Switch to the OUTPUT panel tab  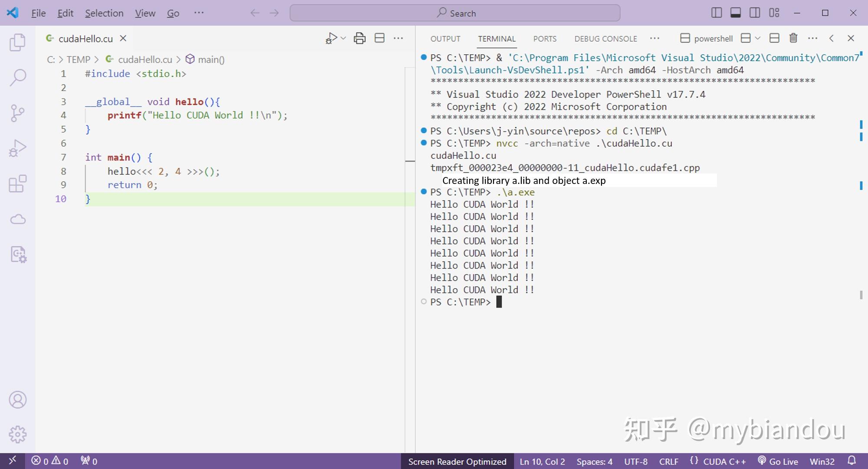445,39
